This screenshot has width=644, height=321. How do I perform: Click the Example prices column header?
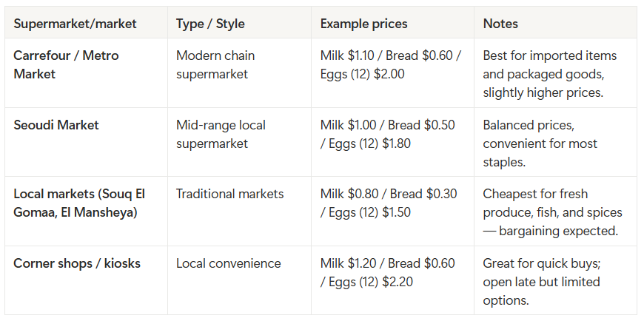point(363,24)
